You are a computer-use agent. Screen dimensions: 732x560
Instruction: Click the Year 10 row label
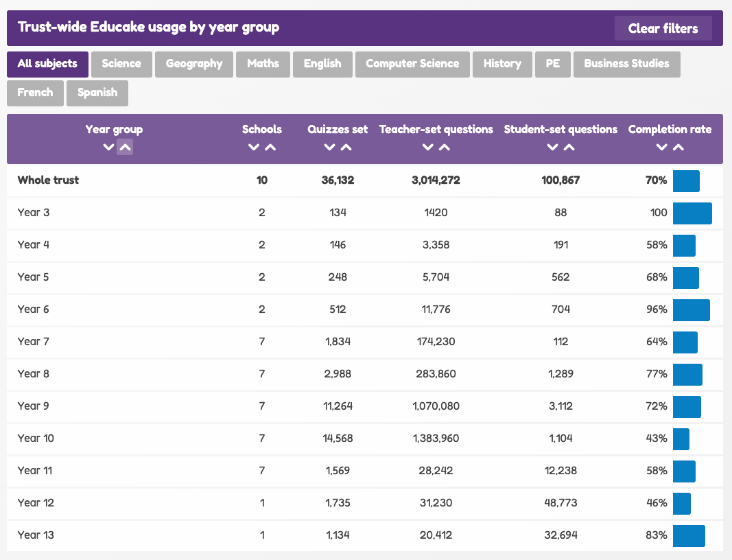[36, 438]
